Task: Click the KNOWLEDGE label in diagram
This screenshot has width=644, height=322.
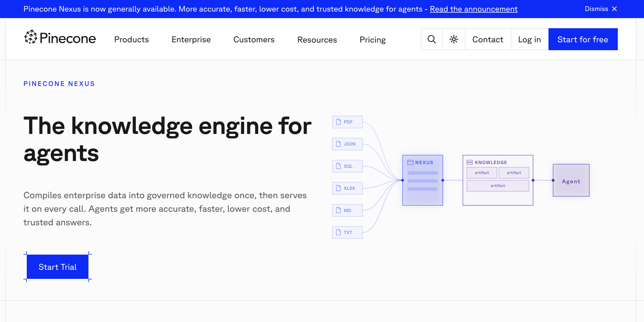Action: click(491, 162)
